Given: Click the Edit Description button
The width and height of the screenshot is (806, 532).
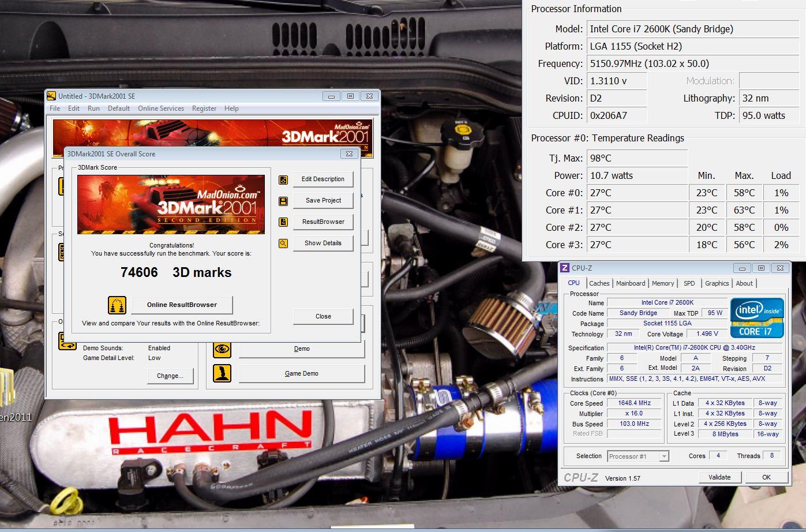Looking at the screenshot, I should point(323,179).
